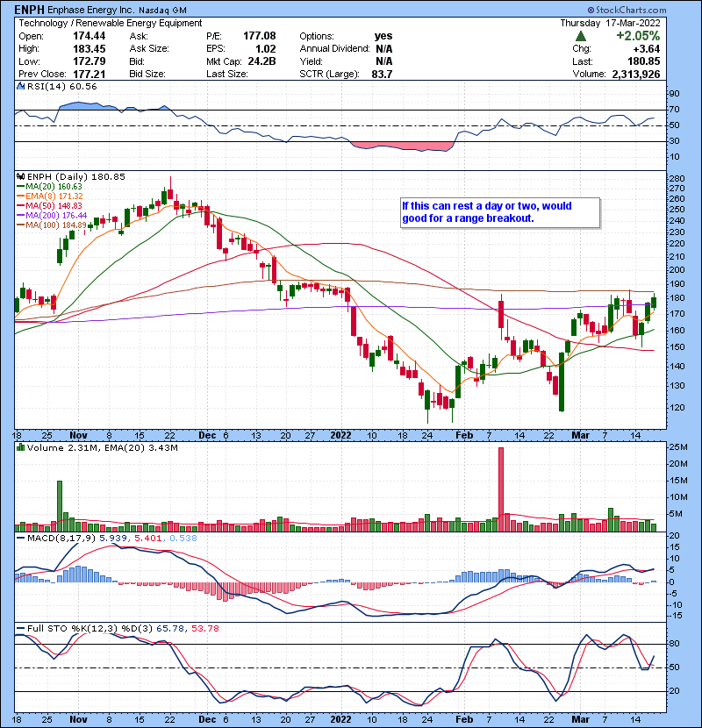
Task: Click the 2022 label on price chart axis
Action: click(x=340, y=436)
